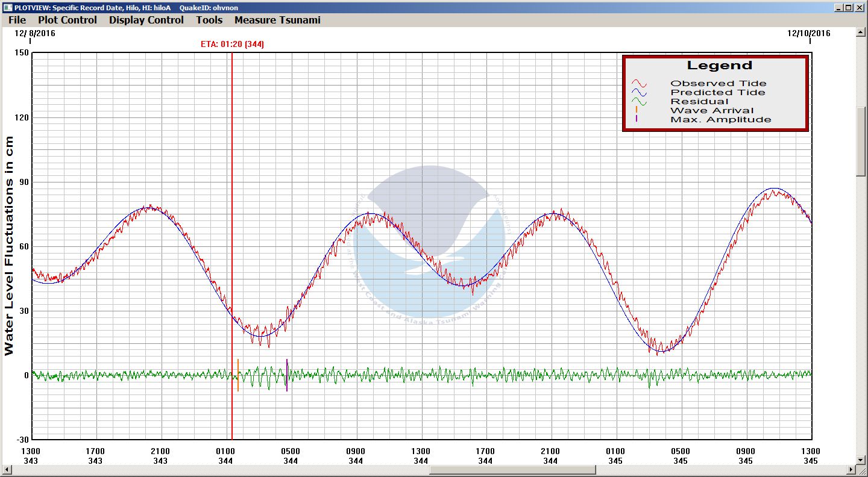The width and height of the screenshot is (868, 477).
Task: Close the PLOTVIEW window
Action: [x=860, y=7]
